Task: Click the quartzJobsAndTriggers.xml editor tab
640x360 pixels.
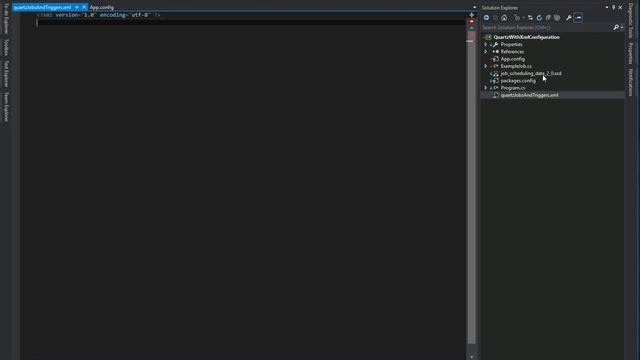Action: pyautogui.click(x=42, y=7)
